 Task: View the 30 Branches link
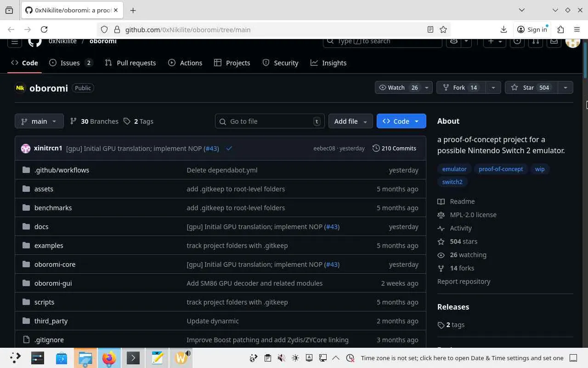point(94,121)
